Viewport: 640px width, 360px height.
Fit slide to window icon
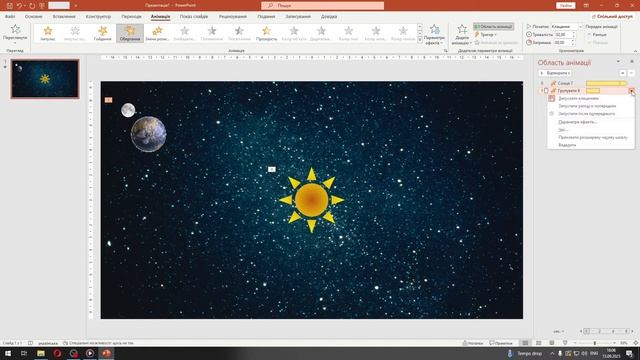pyautogui.click(x=636, y=343)
